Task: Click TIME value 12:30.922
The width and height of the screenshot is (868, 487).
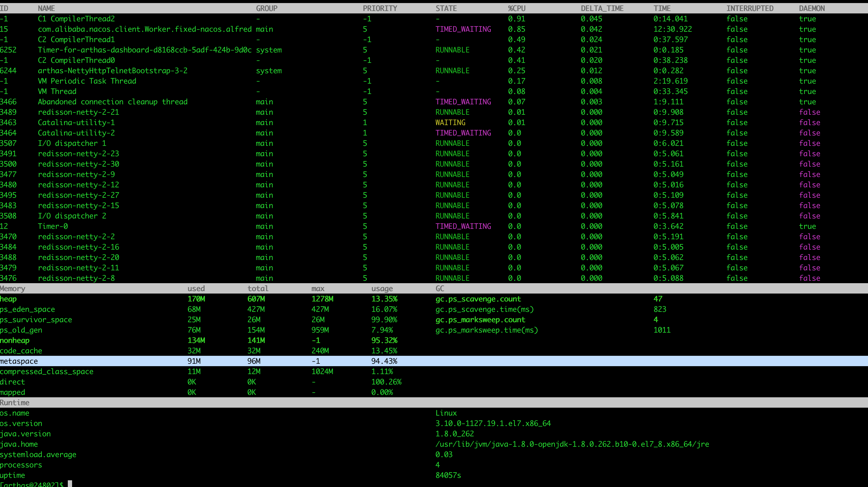Action: (673, 29)
